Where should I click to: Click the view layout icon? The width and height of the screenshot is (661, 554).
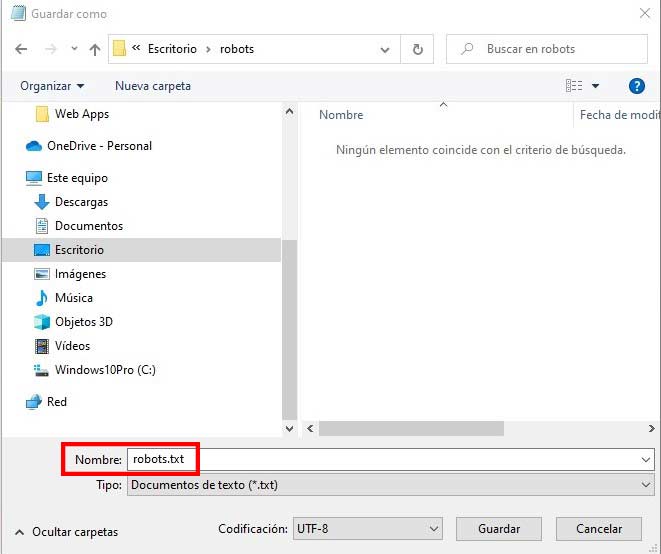[x=574, y=86]
